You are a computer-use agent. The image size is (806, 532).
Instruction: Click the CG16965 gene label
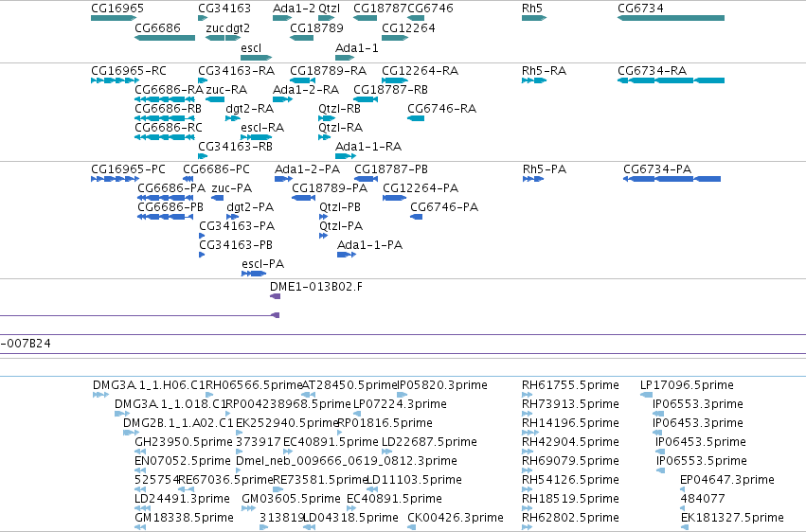pos(117,9)
